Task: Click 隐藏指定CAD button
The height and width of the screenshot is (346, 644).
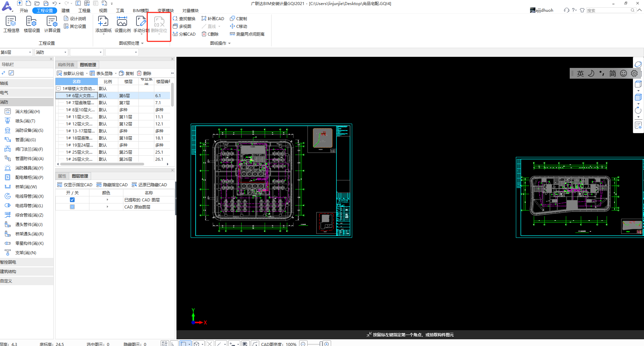Action: [x=112, y=185]
